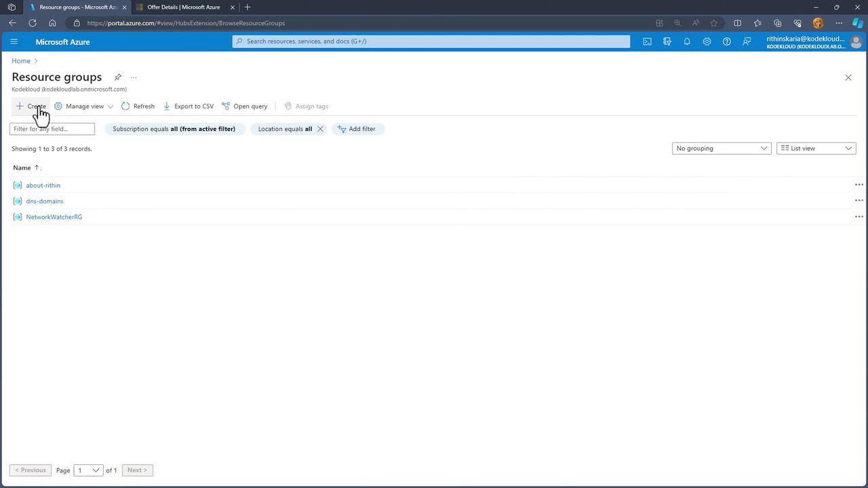Open the browser settings and more menu

(x=839, y=23)
